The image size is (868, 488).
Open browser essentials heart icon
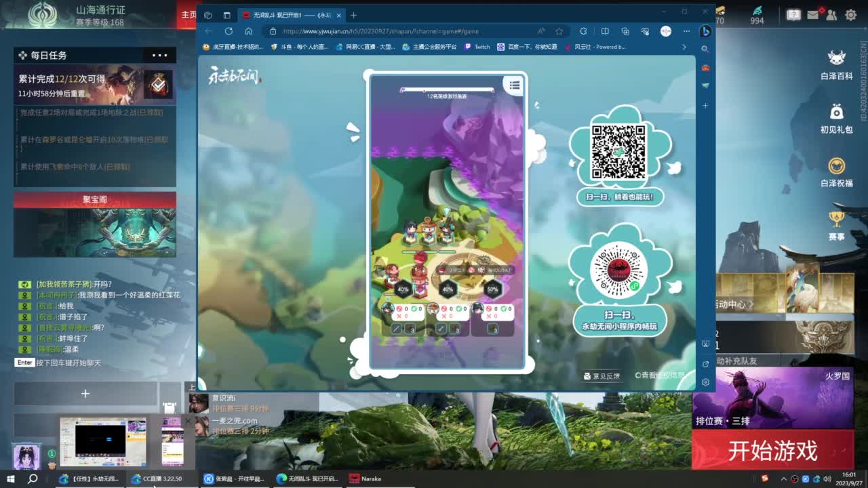(646, 31)
